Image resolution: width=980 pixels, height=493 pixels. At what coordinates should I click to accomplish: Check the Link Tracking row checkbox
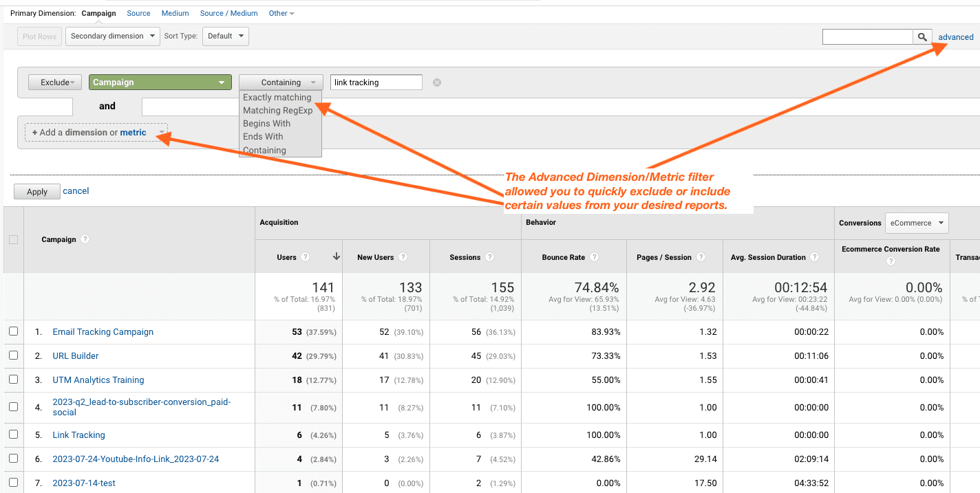12,435
